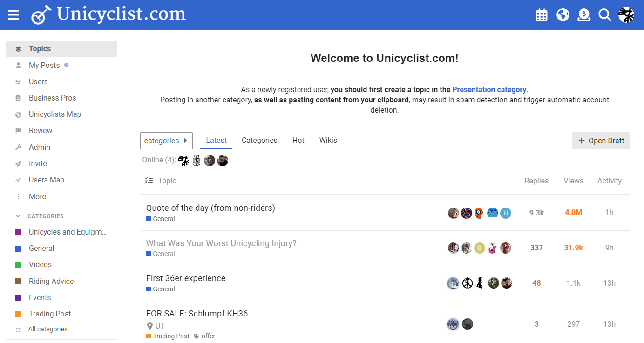Open the hamburger sidebar menu
The image size is (644, 343).
14,15
